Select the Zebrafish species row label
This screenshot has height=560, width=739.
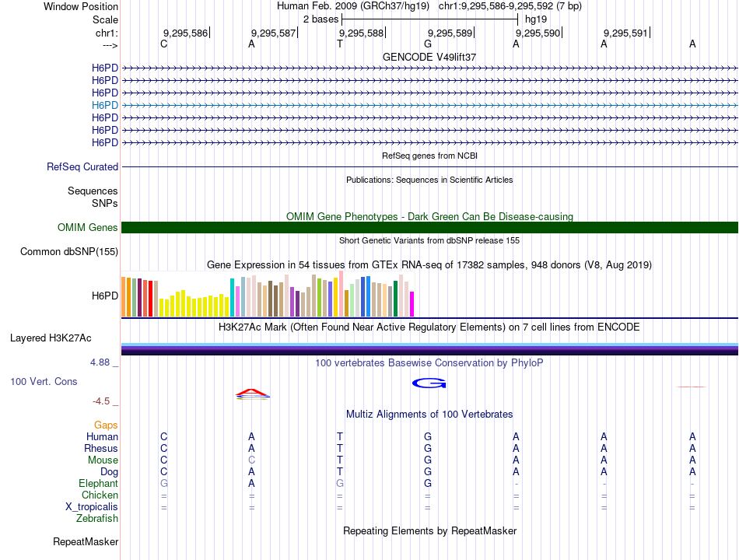point(97,519)
